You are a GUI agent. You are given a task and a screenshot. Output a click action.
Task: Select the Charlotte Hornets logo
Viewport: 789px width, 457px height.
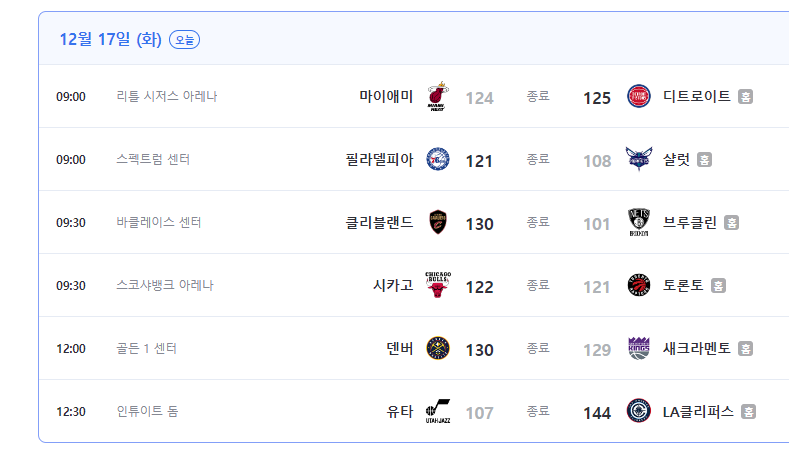(x=639, y=159)
